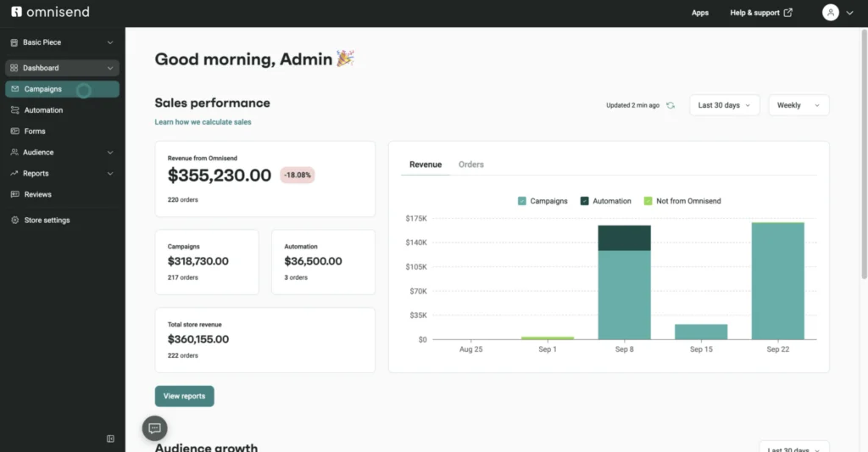
Task: Click the Basic Piece store icon
Action: point(14,42)
